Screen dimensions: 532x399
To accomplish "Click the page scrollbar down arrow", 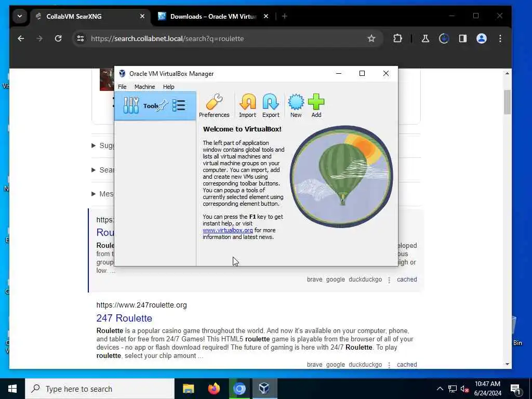I will pos(507,364).
